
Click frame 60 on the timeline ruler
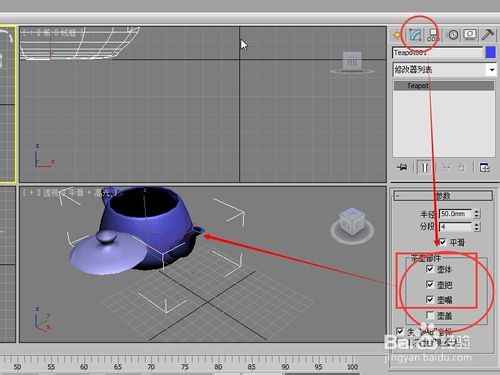pyautogui.click(x=84, y=367)
